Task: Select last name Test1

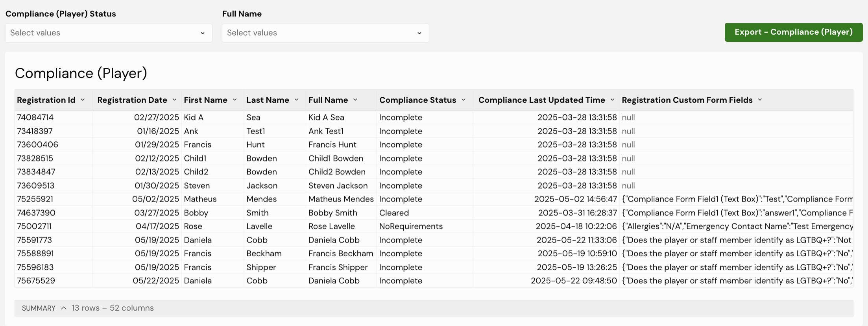Action: 256,131
